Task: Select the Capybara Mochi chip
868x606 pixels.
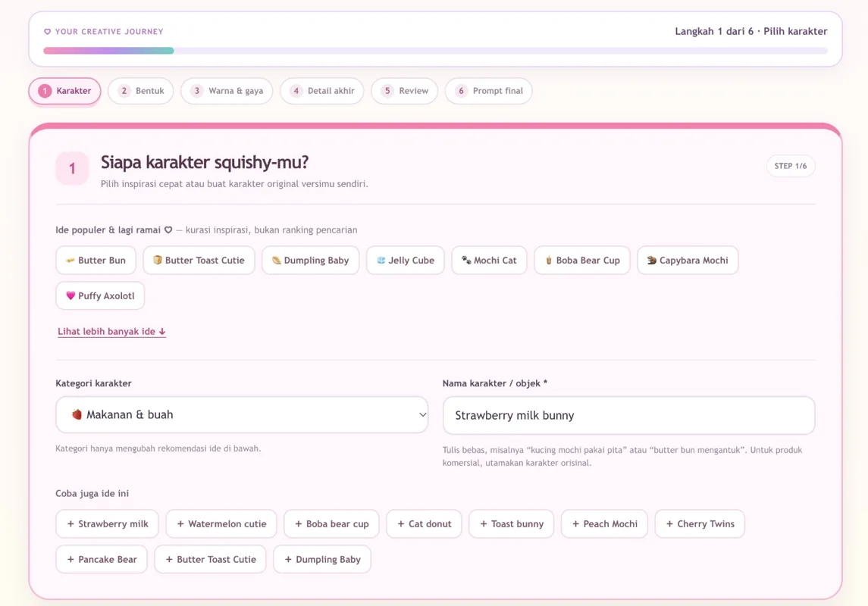Action: (x=688, y=261)
